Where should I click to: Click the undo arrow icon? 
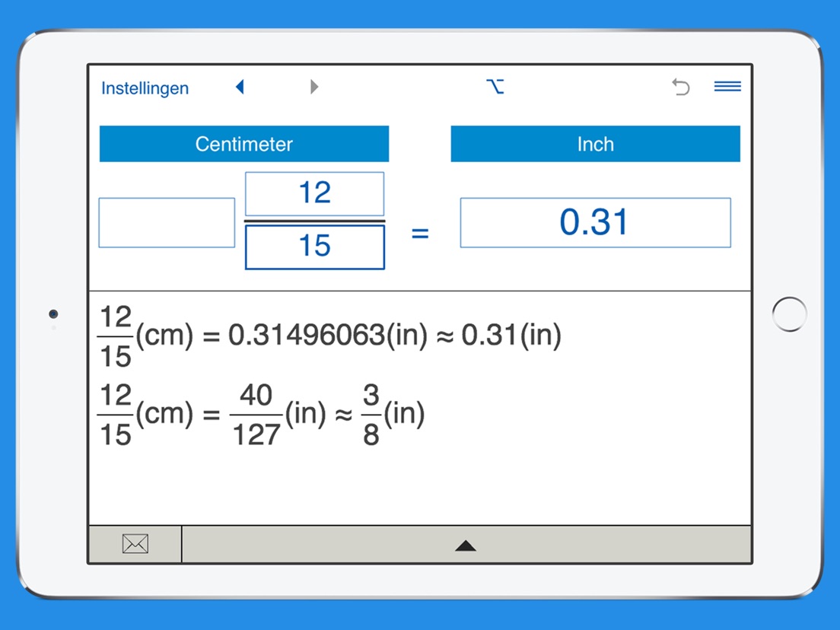[x=679, y=87]
